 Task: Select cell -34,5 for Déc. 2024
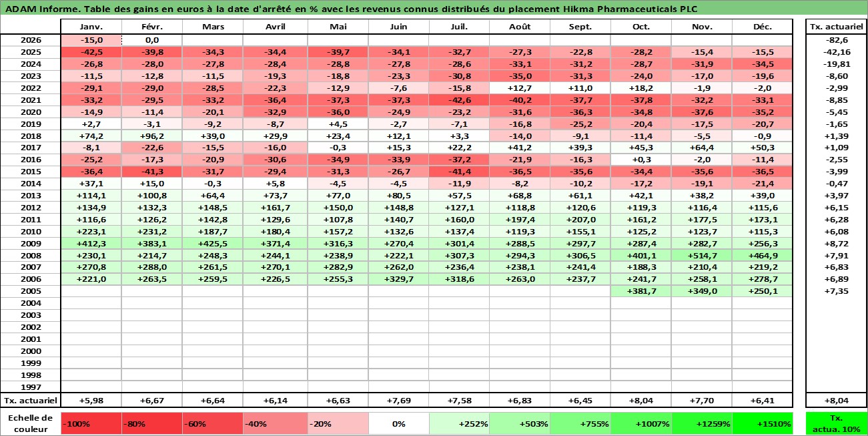(762, 64)
